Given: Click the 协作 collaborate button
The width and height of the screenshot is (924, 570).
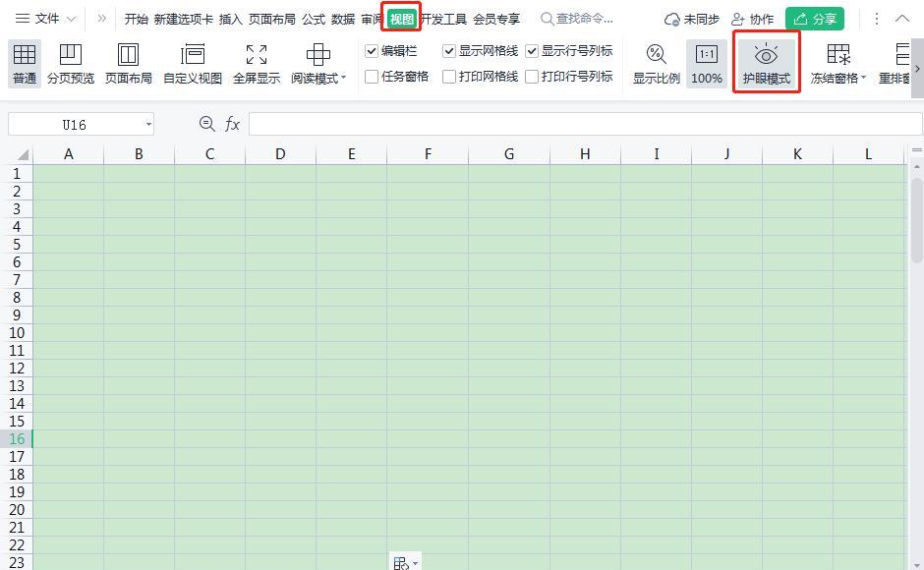Looking at the screenshot, I should 752,19.
